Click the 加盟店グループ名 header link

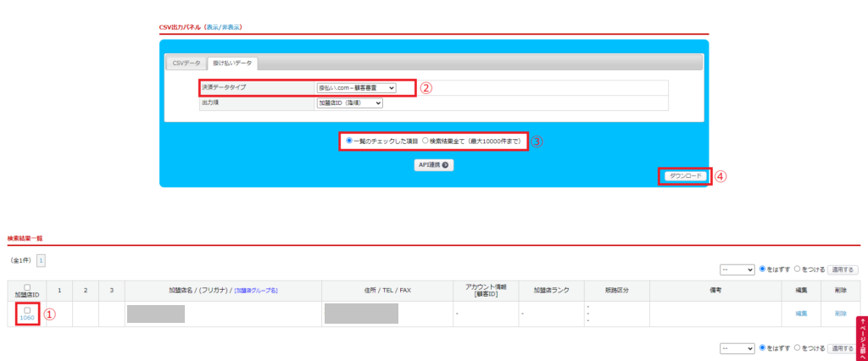pos(256,290)
